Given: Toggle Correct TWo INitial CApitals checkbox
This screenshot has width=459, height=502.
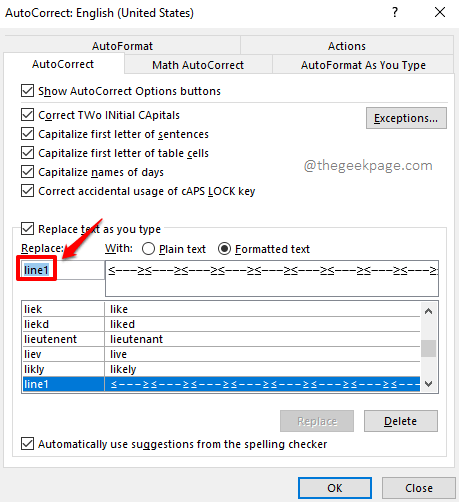Looking at the screenshot, I should pyautogui.click(x=27, y=115).
